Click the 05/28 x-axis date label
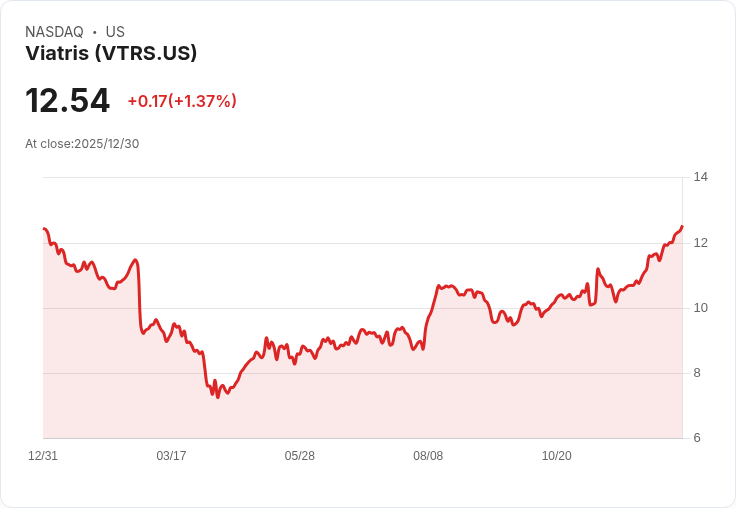This screenshot has height=508, width=736. click(x=299, y=455)
